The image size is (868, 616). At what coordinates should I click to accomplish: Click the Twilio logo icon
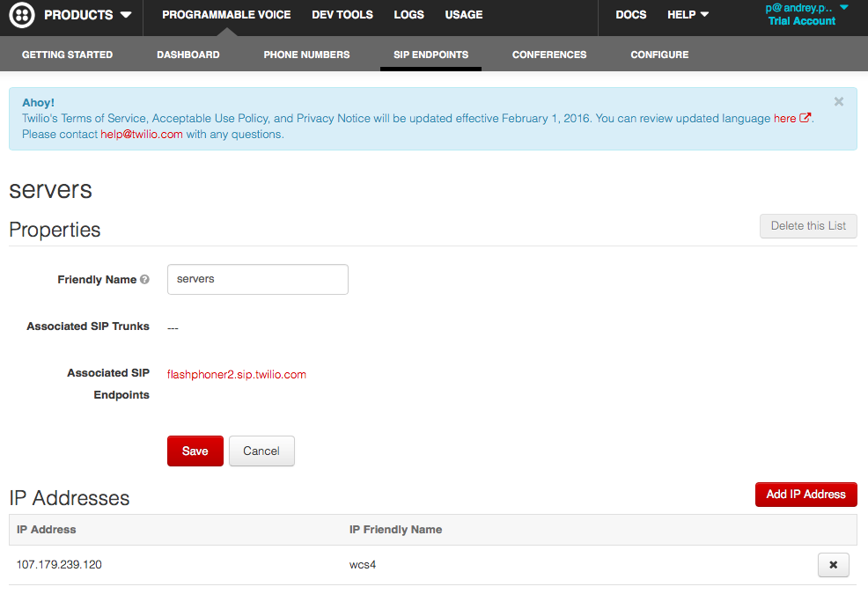point(22,15)
